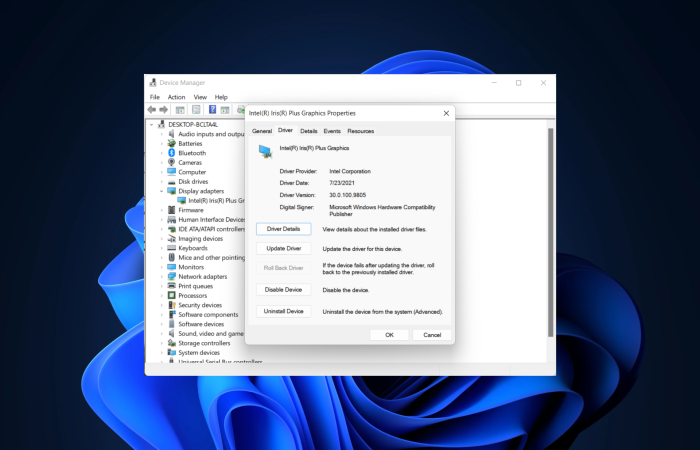The height and width of the screenshot is (450, 700).
Task: Select the Driver tab
Action: (x=285, y=130)
